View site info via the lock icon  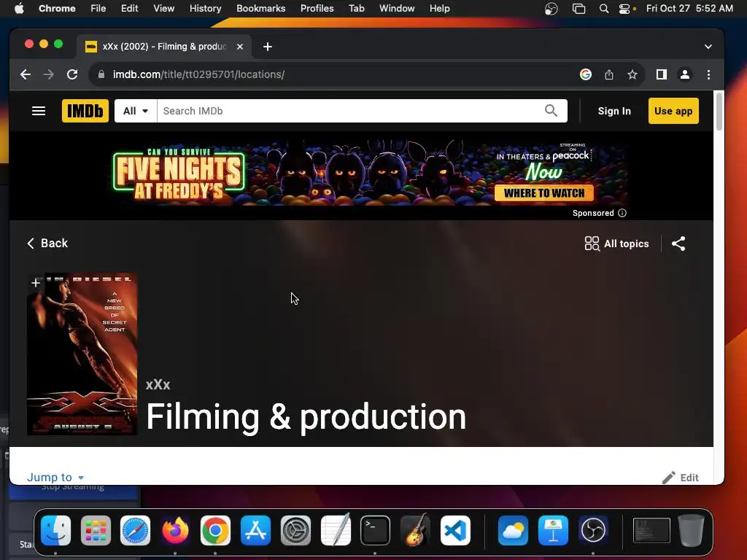click(101, 74)
